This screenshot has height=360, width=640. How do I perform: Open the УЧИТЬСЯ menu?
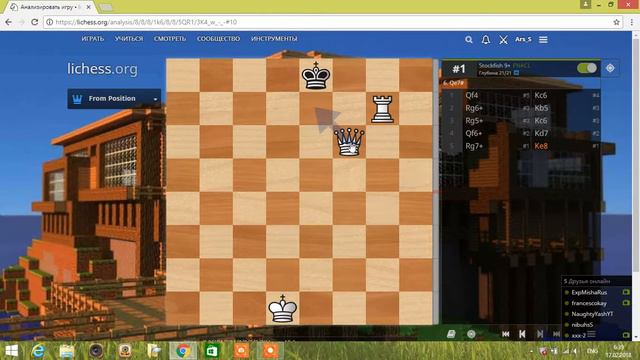[129, 39]
